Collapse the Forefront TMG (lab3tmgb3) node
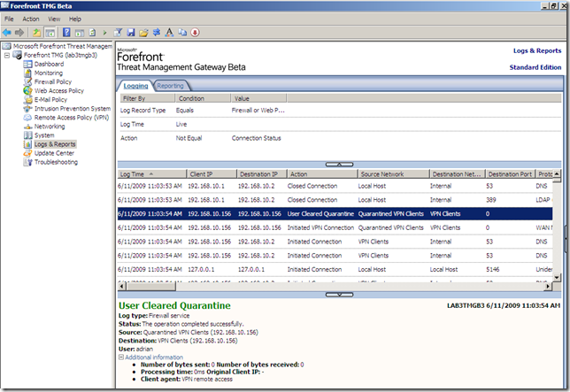Image resolution: width=570 pixels, height=392 pixels. tap(6, 55)
